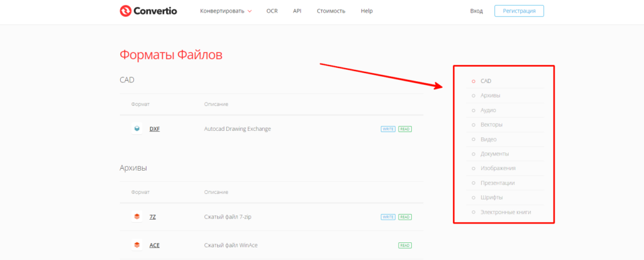Image resolution: width=644 pixels, height=260 pixels.
Task: Select the Аудио bullet in sidebar
Action: pos(474,111)
